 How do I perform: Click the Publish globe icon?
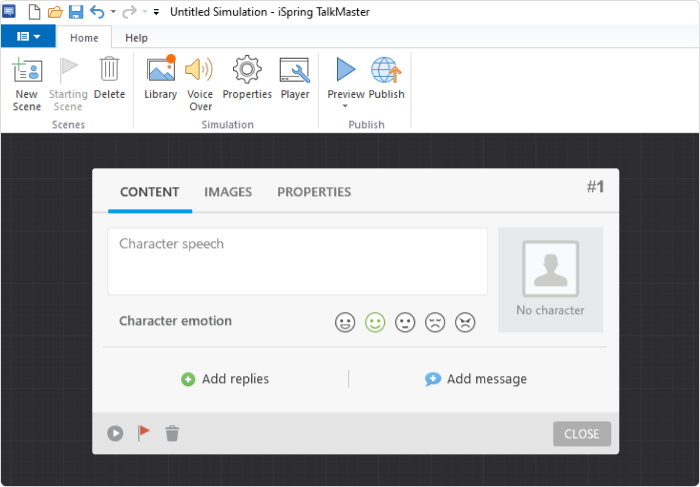[x=386, y=70]
